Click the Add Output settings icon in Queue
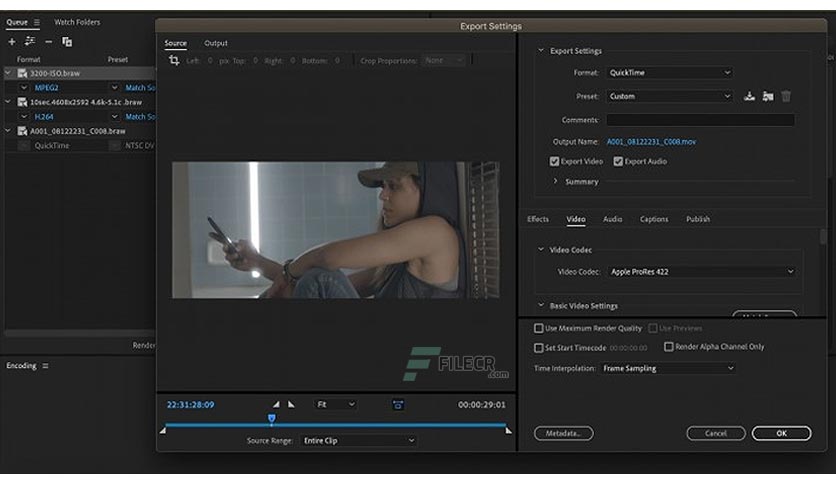Viewport: 836px width, 484px height. [30, 41]
